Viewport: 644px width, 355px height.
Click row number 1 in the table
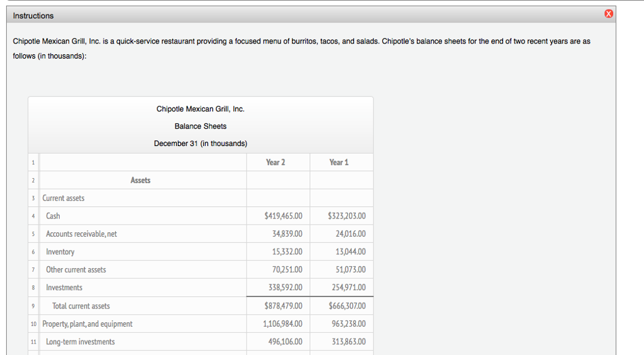pyautogui.click(x=31, y=162)
